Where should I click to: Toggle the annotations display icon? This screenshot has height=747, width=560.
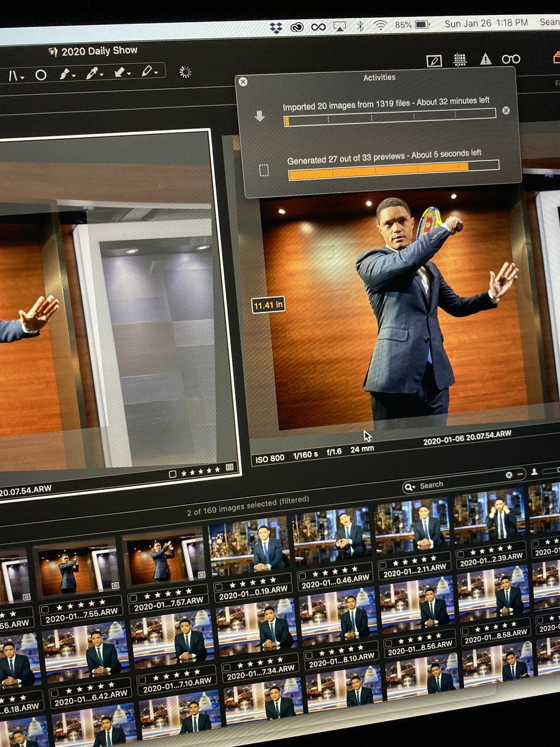pos(434,60)
